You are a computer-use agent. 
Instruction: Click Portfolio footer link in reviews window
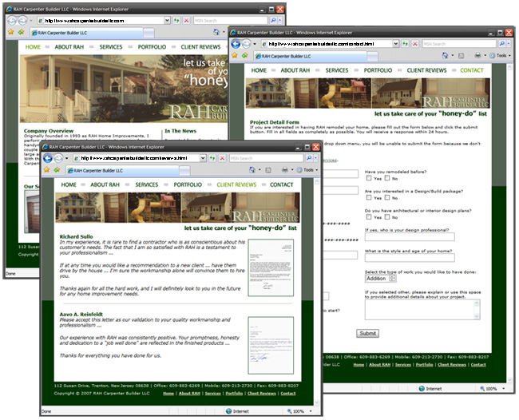(x=234, y=394)
